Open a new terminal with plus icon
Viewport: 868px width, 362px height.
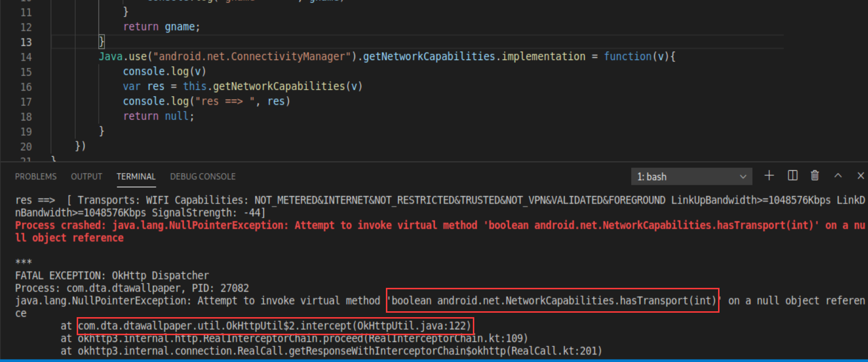769,176
